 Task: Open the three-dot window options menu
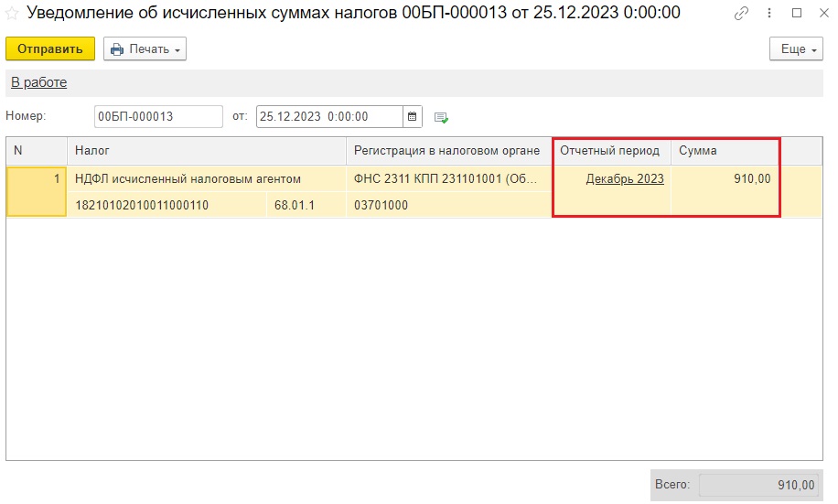[x=769, y=14]
